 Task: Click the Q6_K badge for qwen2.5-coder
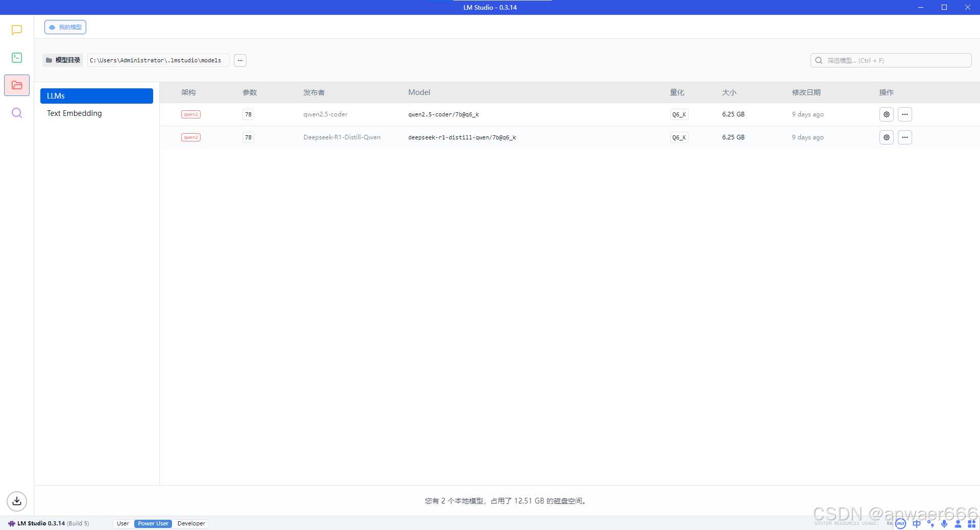click(x=679, y=114)
